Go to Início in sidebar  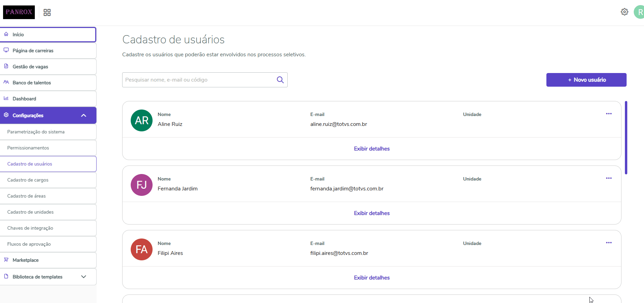point(48,34)
